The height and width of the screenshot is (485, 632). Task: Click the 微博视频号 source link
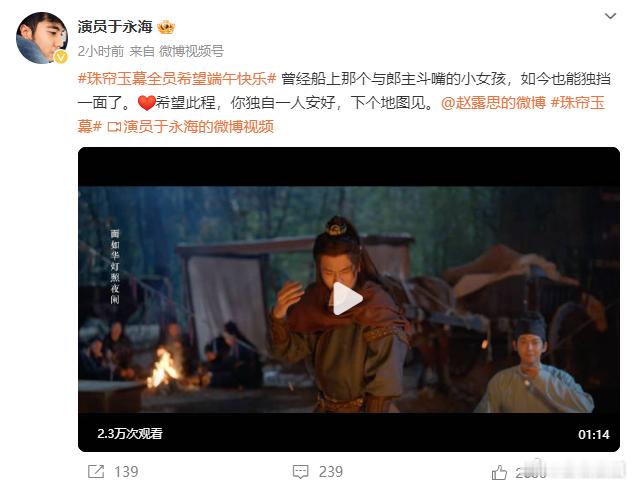191,51
